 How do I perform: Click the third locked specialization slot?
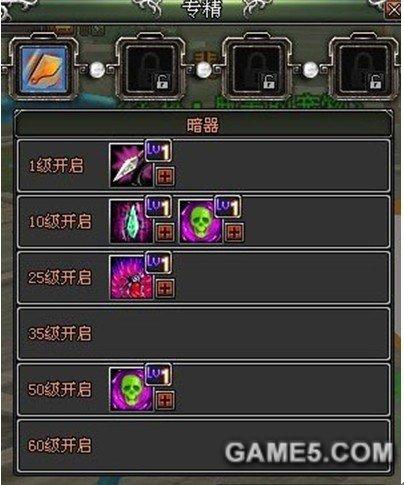pos(257,69)
